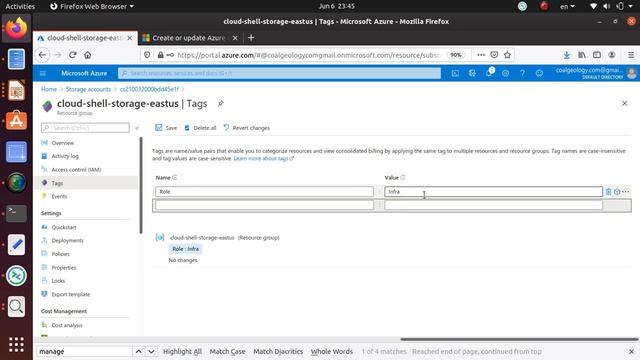Open Learn more about tags link
The width and height of the screenshot is (640, 360).
(263, 158)
